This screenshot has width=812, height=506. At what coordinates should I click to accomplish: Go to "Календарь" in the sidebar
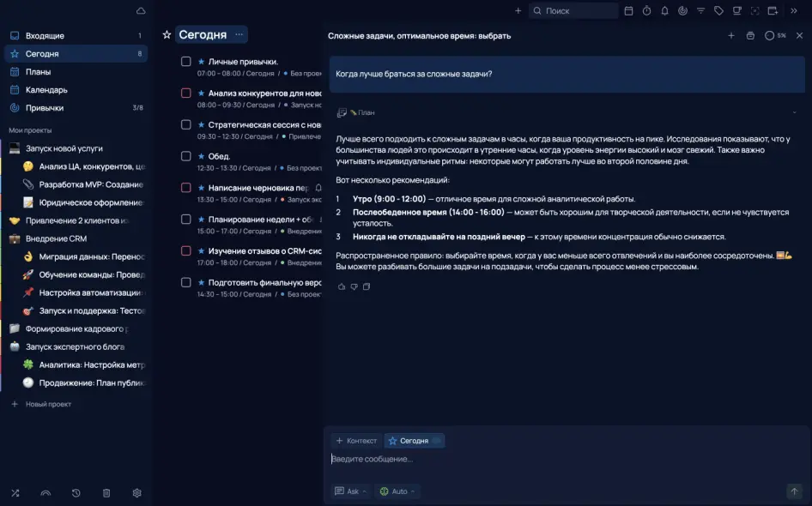pos(46,90)
